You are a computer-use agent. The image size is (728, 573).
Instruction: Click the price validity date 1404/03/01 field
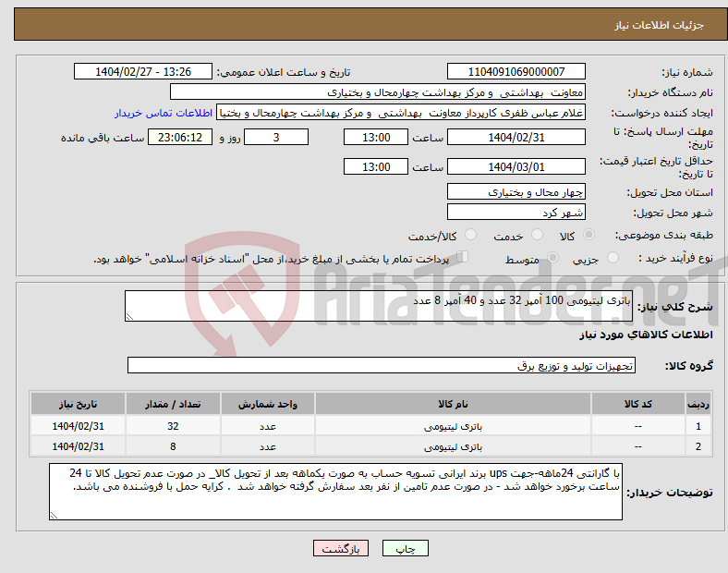coord(516,166)
